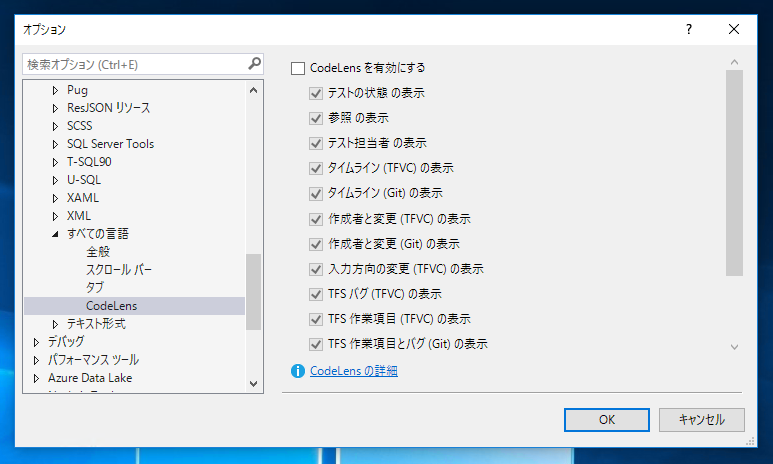Expand the ResJSON リソース node
Viewport: 773px width, 464px height.
point(55,108)
